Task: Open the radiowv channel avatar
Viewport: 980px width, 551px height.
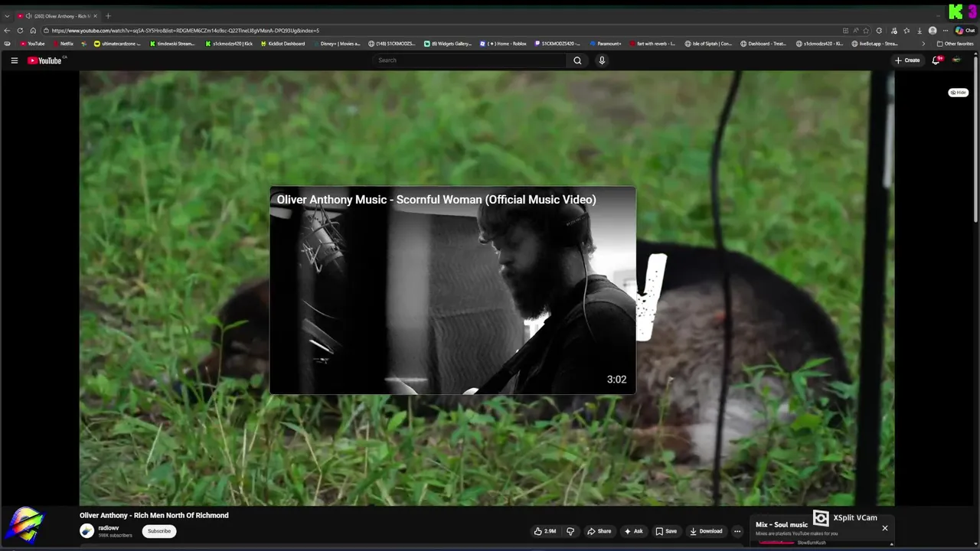Action: (87, 531)
